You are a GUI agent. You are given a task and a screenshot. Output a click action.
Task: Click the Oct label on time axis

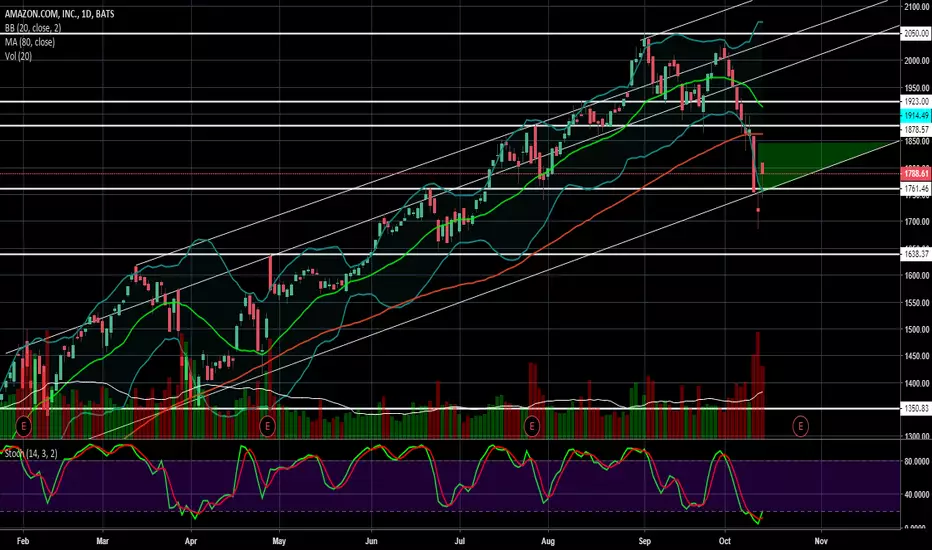(725, 541)
